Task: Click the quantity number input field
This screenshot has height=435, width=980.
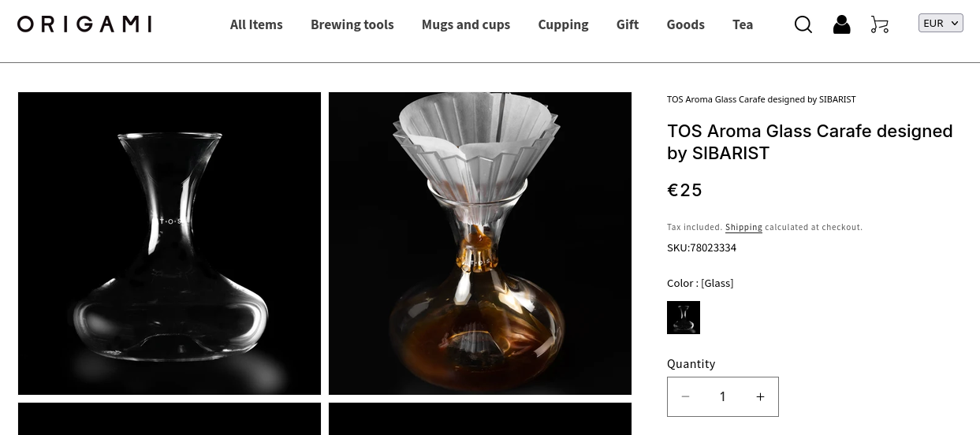Action: pos(722,396)
